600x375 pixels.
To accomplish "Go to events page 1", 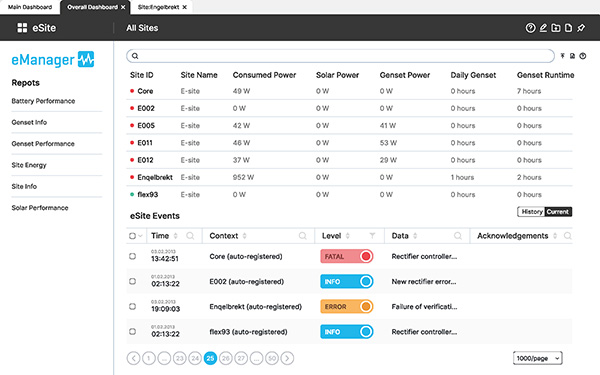I will 149,358.
